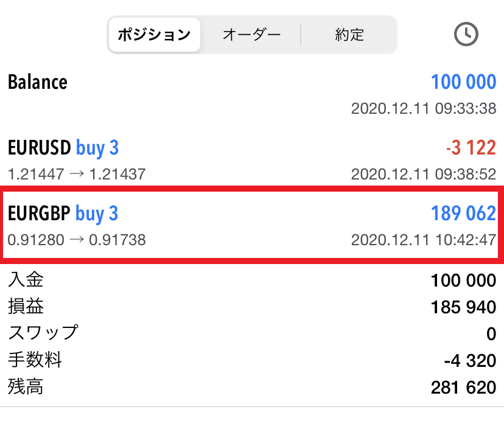Click the EURUSD price 1.21447 → 1.21437
The width and height of the screenshot is (504, 435).
coord(77,174)
